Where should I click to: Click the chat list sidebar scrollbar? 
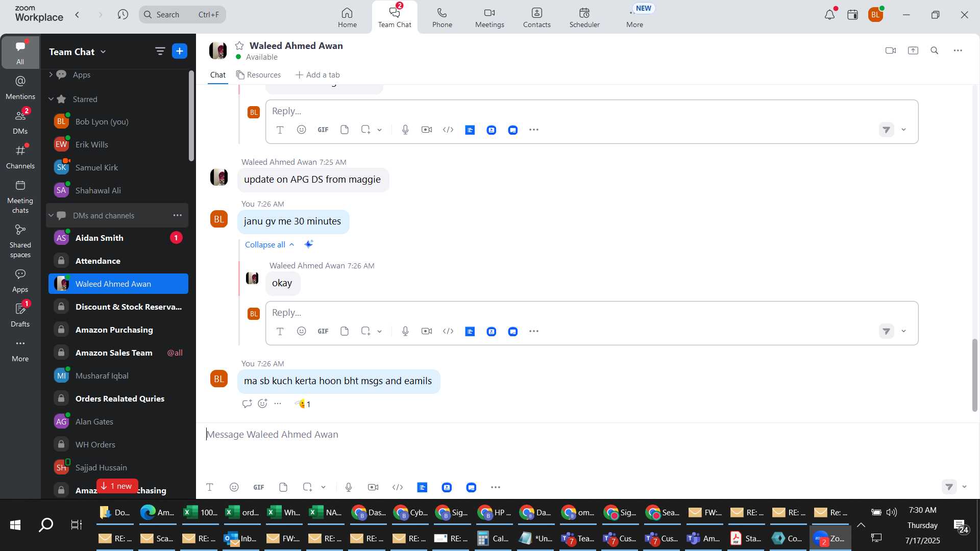pyautogui.click(x=191, y=116)
